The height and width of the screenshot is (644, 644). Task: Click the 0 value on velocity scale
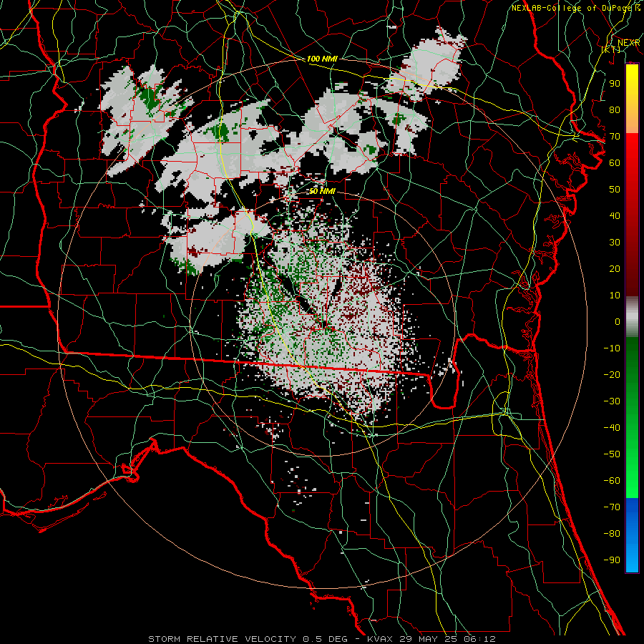[618, 322]
